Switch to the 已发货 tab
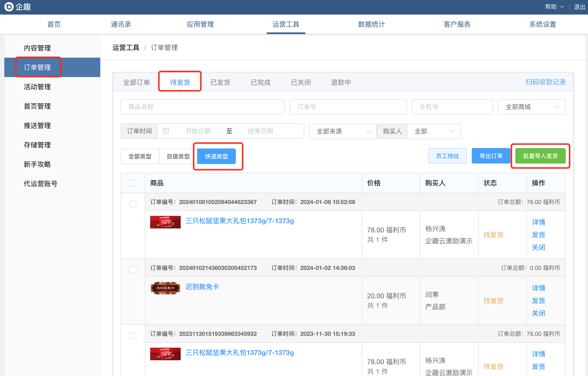Image resolution: width=588 pixels, height=376 pixels. coord(220,82)
